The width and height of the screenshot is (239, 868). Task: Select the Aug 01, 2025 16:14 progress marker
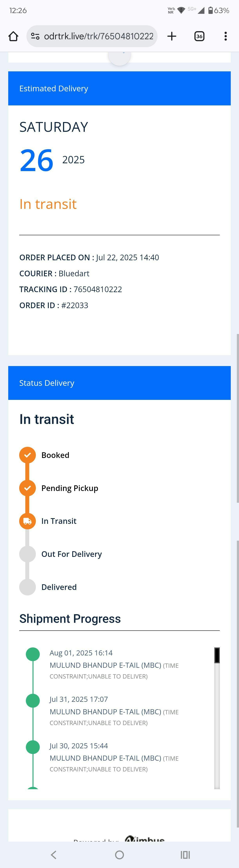[33, 654]
